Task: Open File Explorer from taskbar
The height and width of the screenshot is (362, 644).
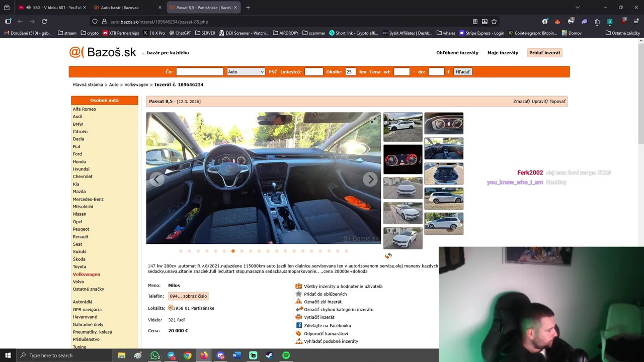Action: [122, 355]
